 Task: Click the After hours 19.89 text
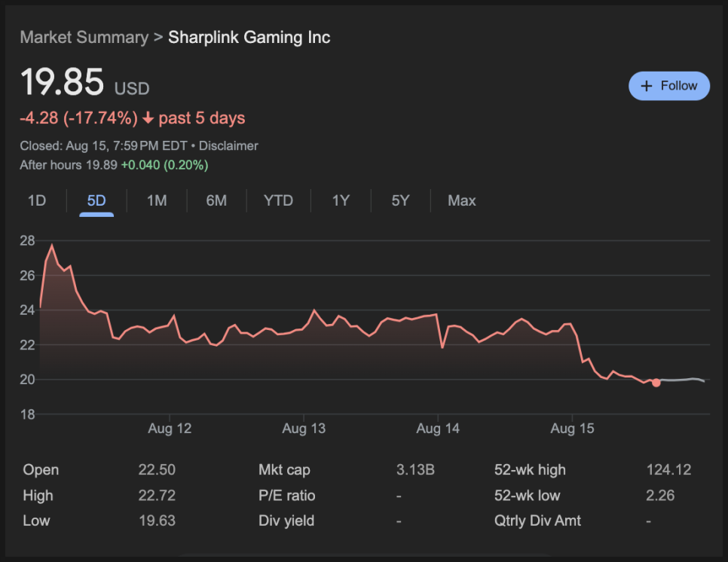click(x=69, y=165)
